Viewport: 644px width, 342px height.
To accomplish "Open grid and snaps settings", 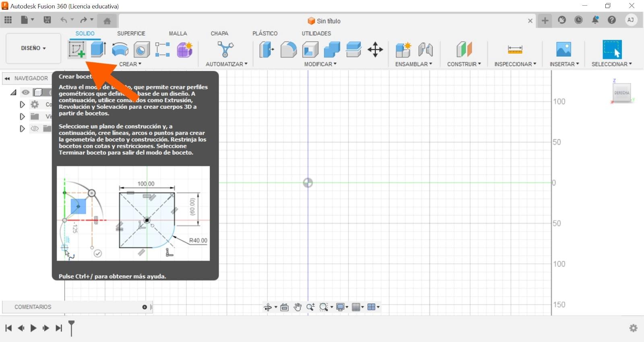I will [356, 307].
